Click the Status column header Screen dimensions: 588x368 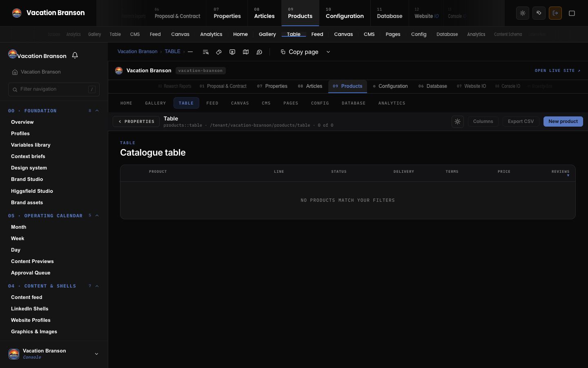point(339,172)
